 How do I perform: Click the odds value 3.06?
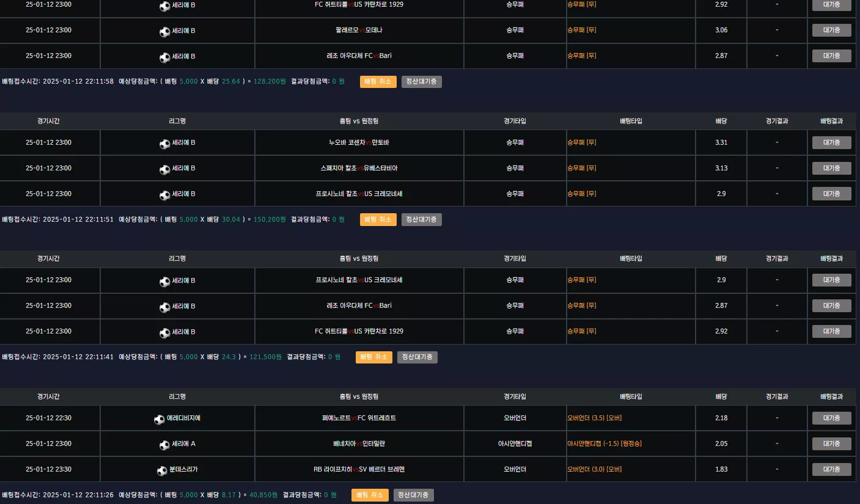pos(721,30)
